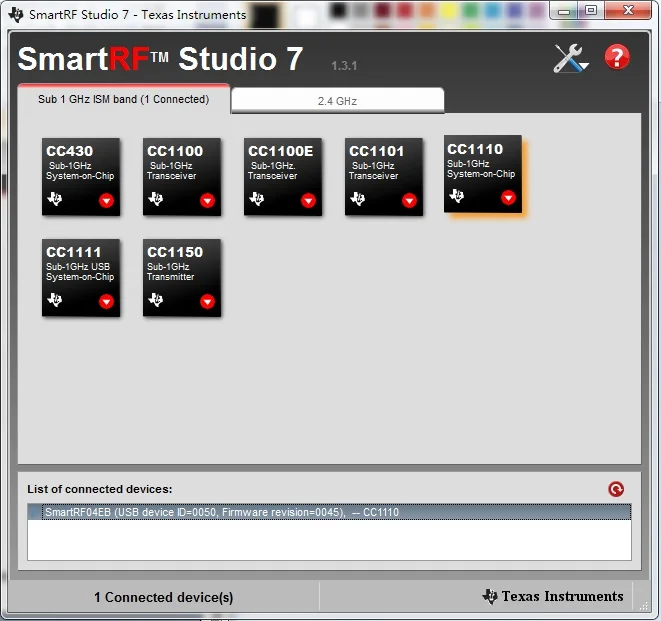Expand the red dropdown arrow on CC430
The height and width of the screenshot is (621, 661).
point(106,200)
